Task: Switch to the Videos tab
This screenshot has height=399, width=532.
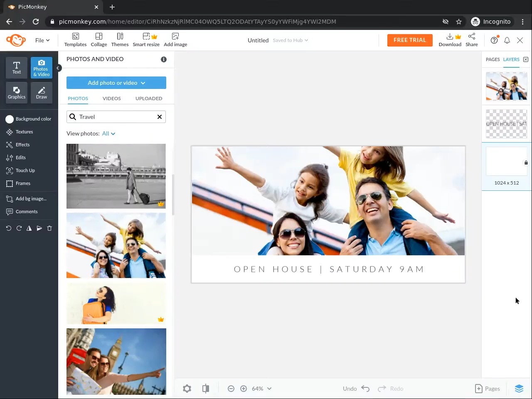Action: tap(111, 99)
